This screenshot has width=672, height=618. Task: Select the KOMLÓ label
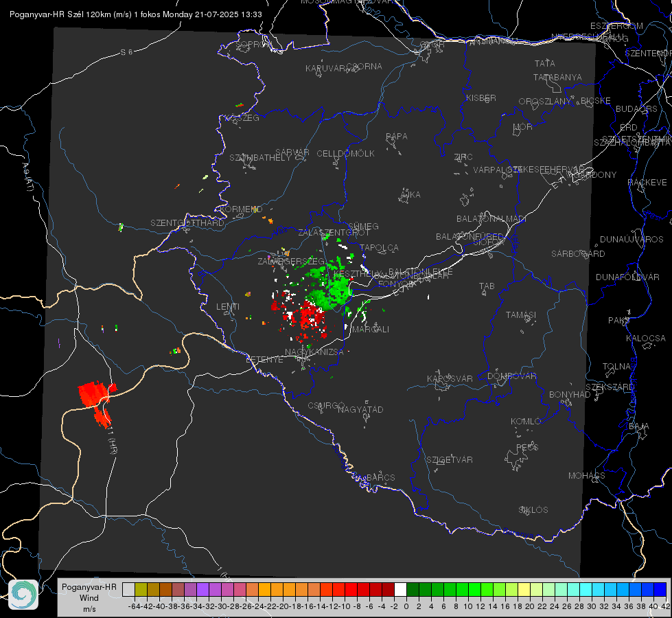click(x=526, y=422)
